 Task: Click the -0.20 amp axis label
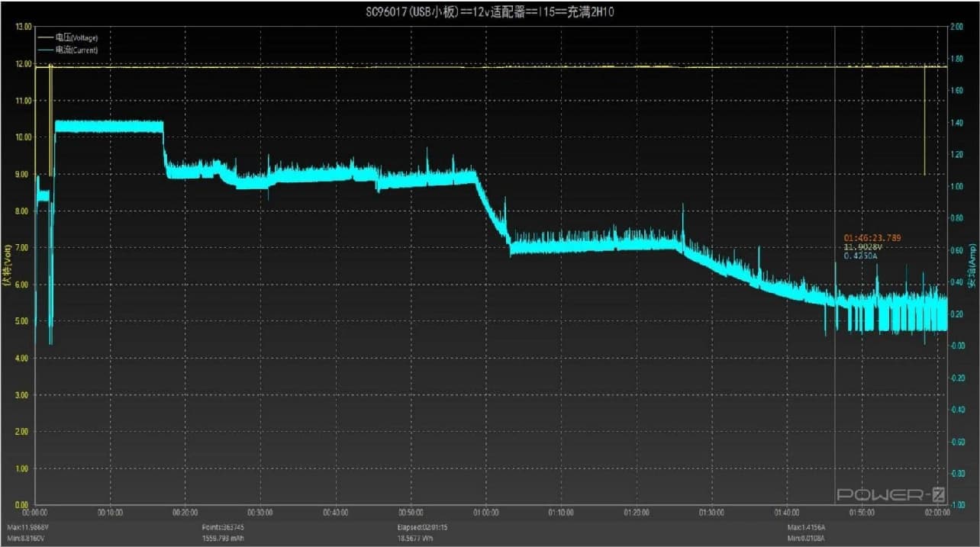point(958,377)
